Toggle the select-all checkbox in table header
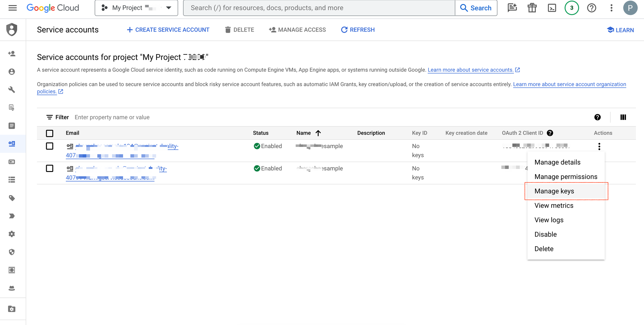The width and height of the screenshot is (644, 325). (50, 133)
